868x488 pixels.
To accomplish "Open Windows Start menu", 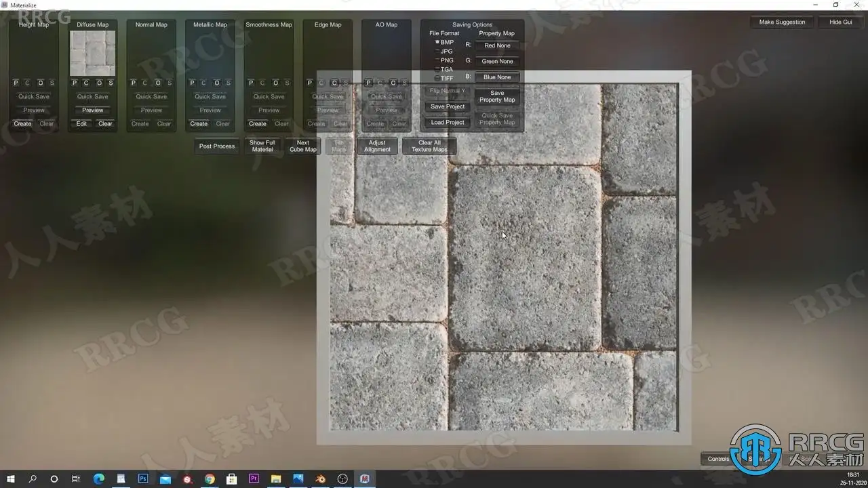I will click(x=11, y=479).
